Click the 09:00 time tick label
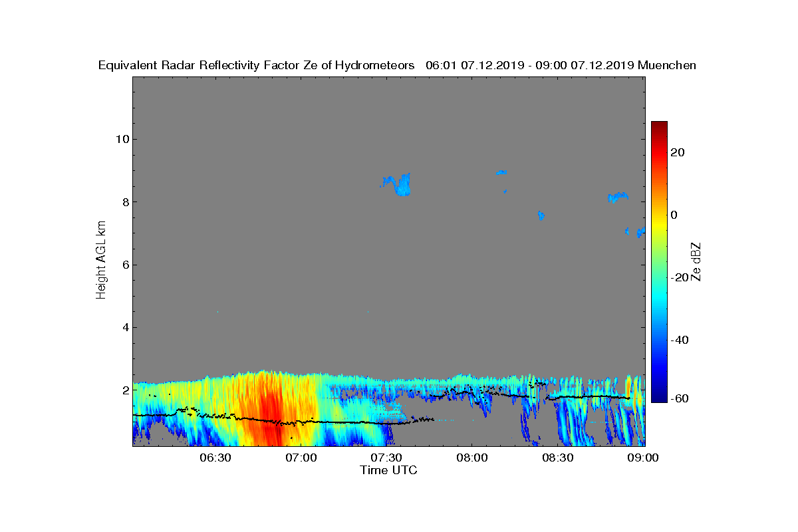The height and width of the screenshot is (532, 798). (x=643, y=458)
